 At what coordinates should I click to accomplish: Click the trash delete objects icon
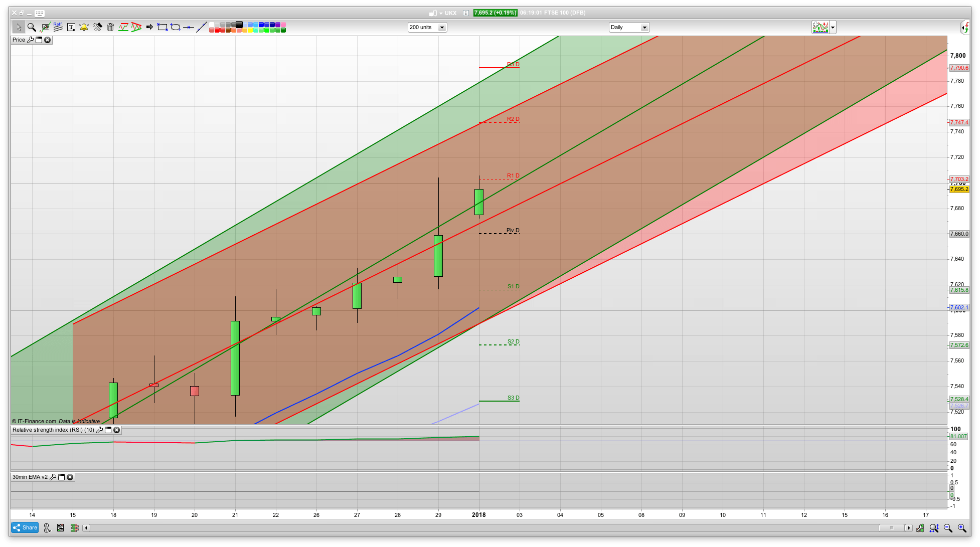coord(110,27)
